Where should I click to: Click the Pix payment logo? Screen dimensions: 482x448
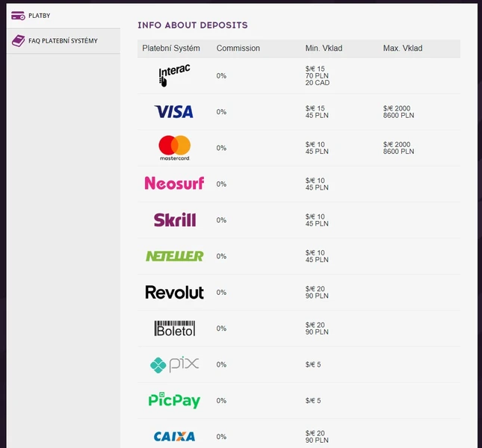coord(174,364)
